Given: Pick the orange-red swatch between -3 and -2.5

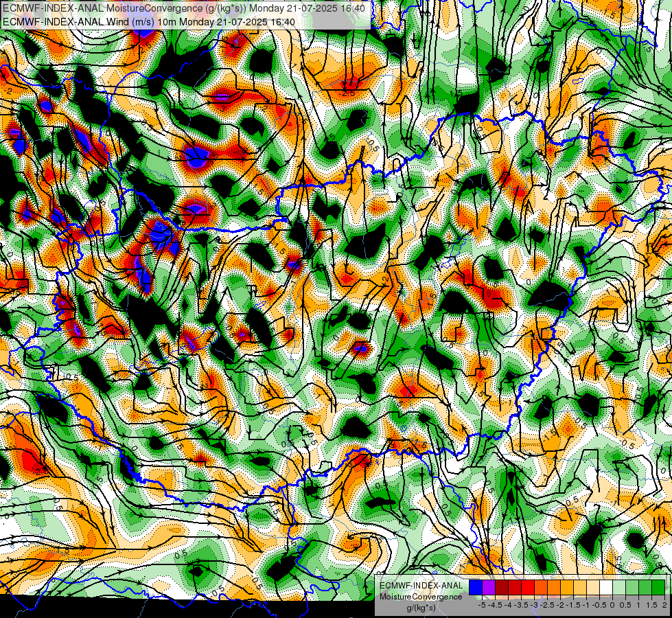Looking at the screenshot, I should click(541, 588).
